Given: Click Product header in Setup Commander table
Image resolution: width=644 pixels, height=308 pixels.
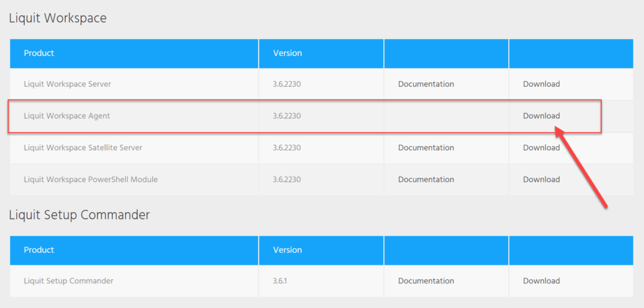Looking at the screenshot, I should pos(39,250).
